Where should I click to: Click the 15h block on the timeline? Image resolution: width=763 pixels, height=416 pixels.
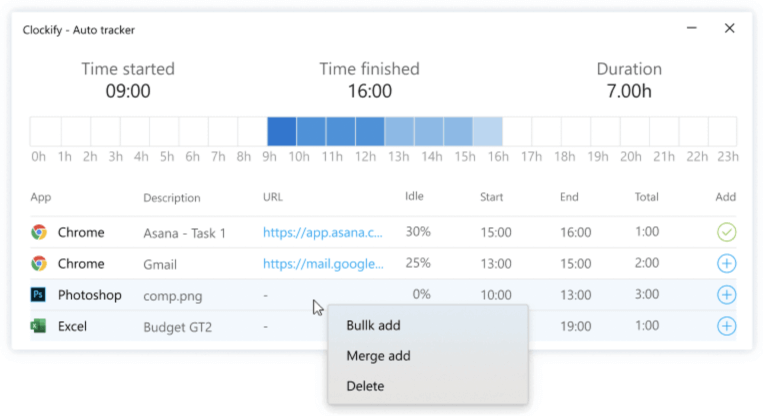(x=458, y=131)
